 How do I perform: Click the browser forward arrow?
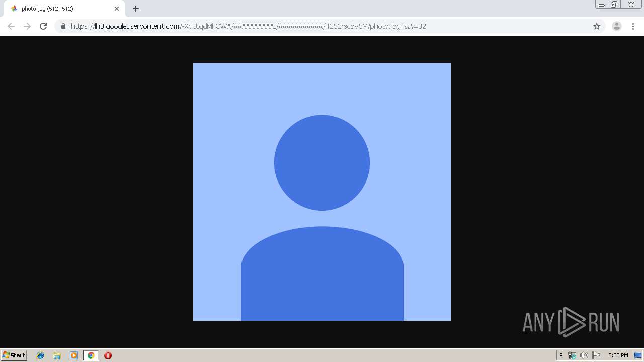click(27, 26)
